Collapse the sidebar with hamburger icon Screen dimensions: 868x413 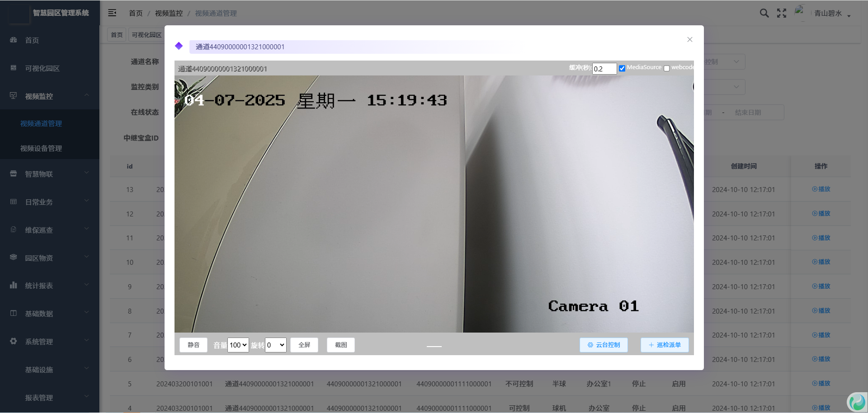point(112,13)
